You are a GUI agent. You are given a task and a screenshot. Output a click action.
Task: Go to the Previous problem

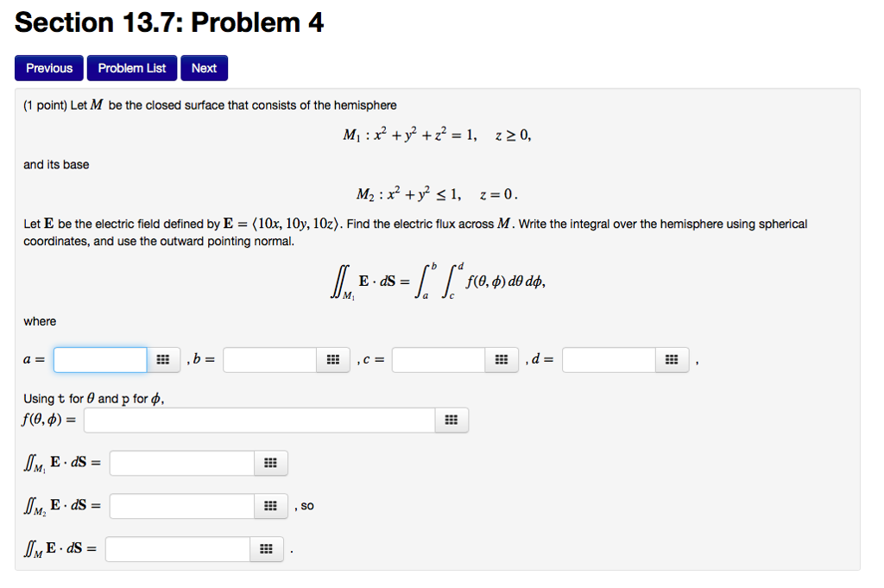coord(48,67)
